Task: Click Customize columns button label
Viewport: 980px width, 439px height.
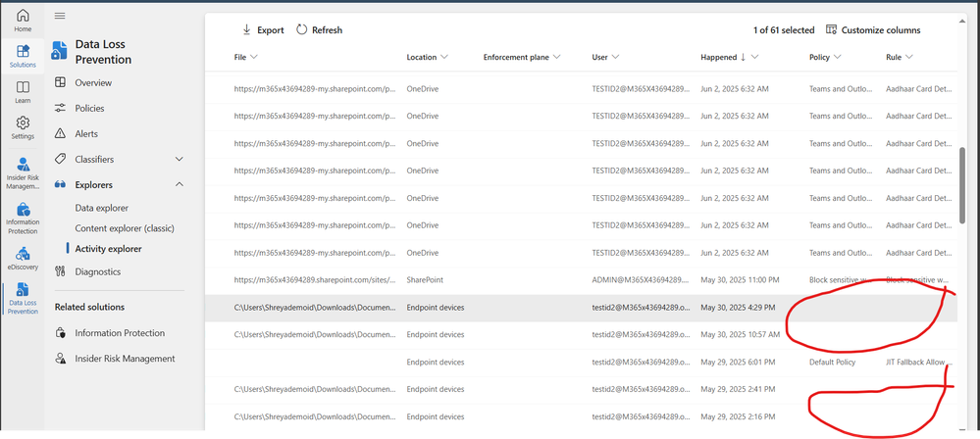Action: click(881, 30)
